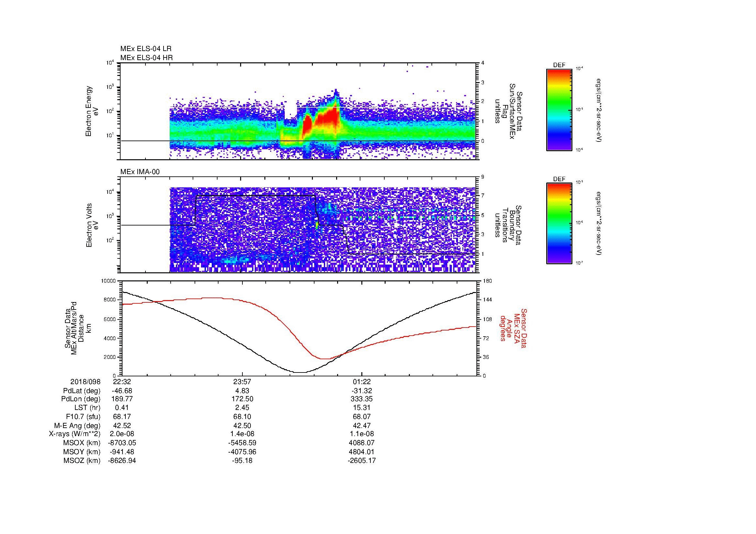Viewport: 756px width, 534px height.
Task: Click the 'LST (hr)' row label
Action: tap(87, 408)
